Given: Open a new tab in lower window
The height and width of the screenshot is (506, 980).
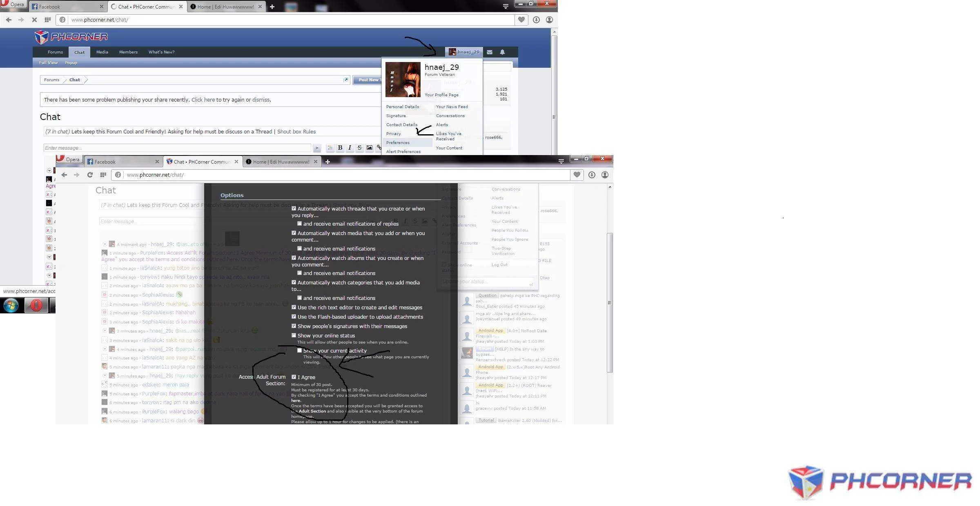Looking at the screenshot, I should point(327,162).
